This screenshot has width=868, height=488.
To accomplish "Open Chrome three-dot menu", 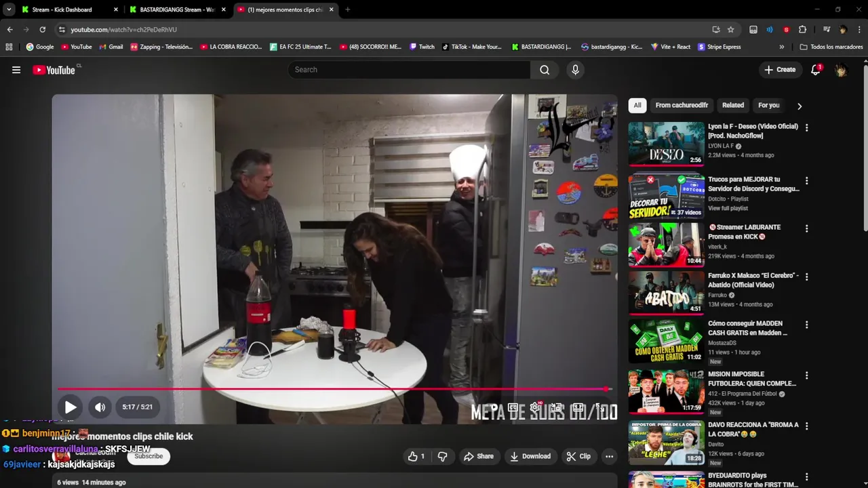I will (859, 30).
